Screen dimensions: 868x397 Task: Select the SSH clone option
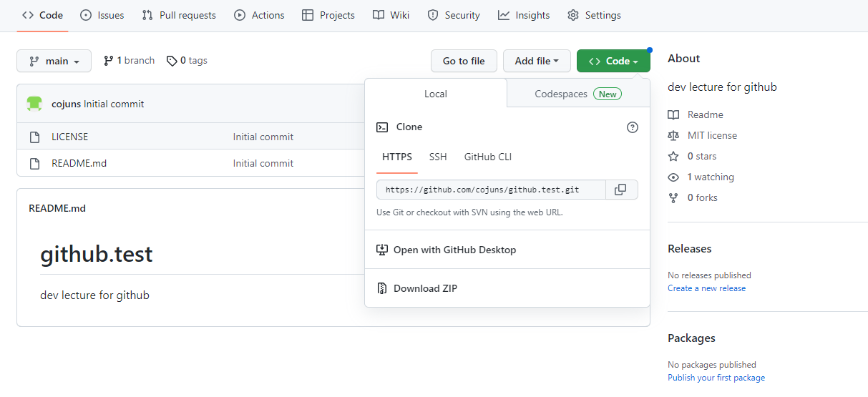click(x=438, y=157)
